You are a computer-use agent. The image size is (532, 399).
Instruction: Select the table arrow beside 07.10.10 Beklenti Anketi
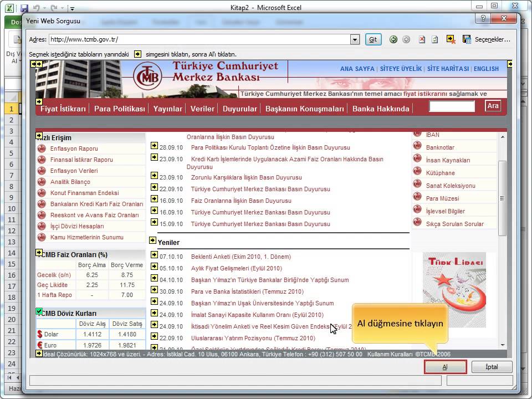coord(154,254)
